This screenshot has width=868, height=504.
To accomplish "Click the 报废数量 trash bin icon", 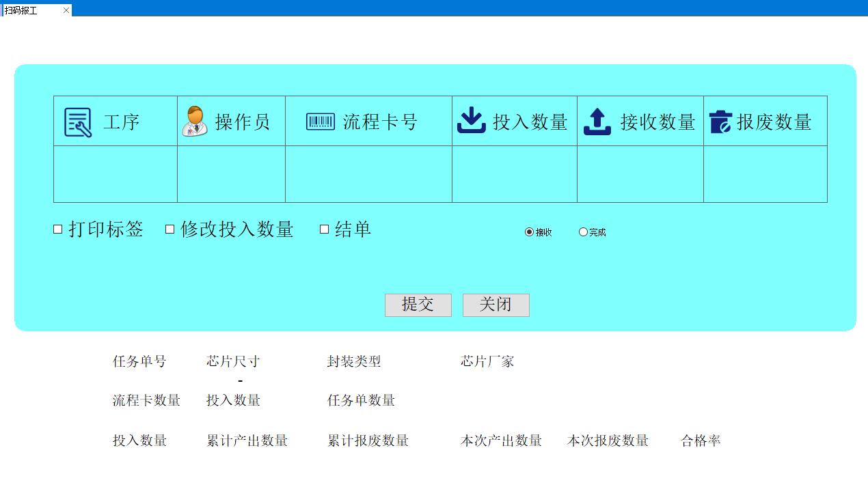I will click(720, 122).
